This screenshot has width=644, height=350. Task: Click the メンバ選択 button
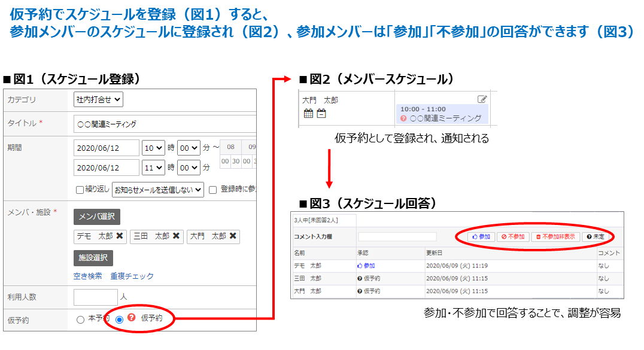pos(97,216)
